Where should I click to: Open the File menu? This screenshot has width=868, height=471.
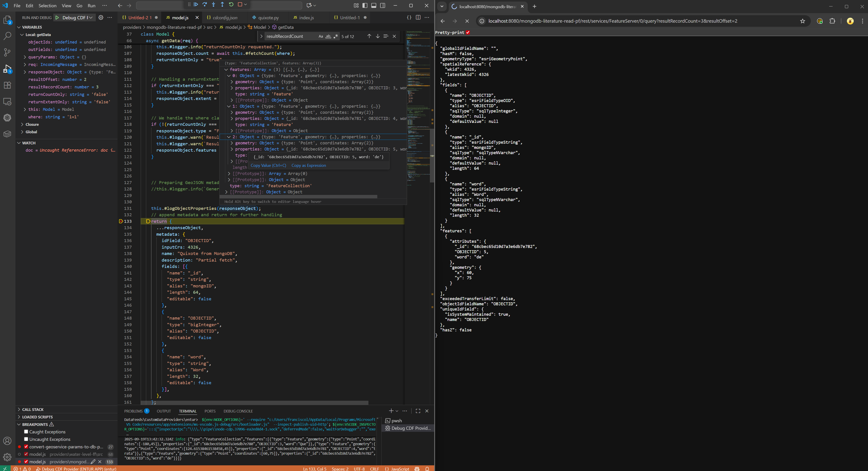pos(17,5)
